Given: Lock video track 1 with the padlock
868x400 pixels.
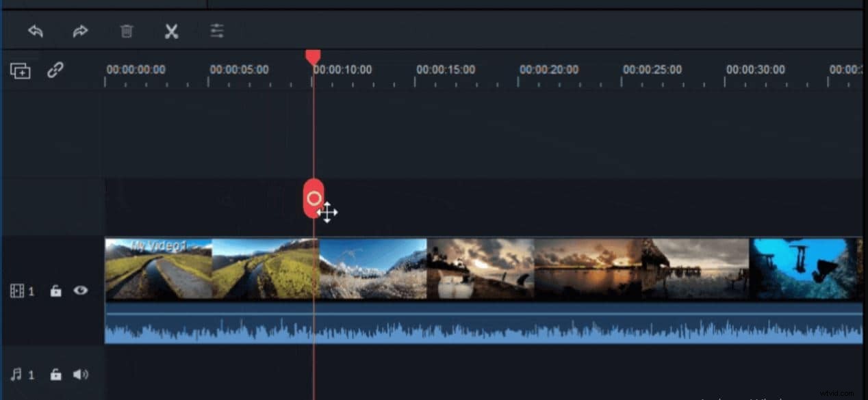Looking at the screenshot, I should (55, 291).
